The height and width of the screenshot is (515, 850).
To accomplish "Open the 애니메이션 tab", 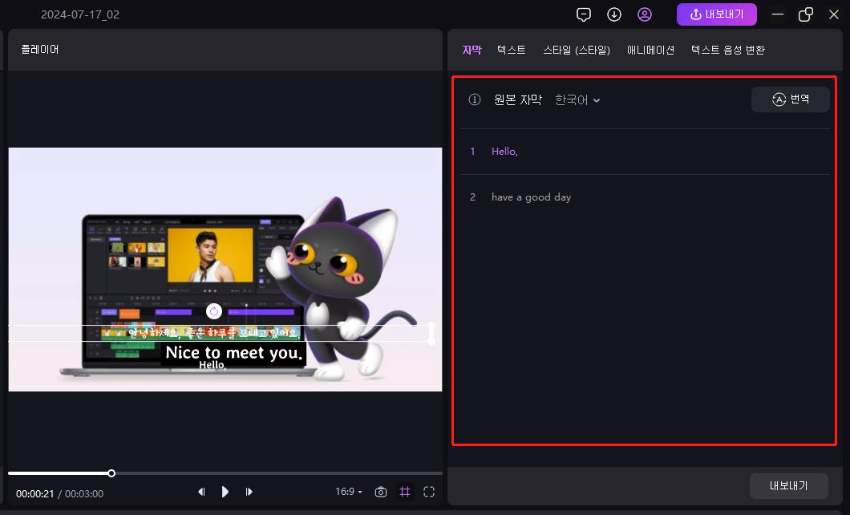I will pos(650,50).
